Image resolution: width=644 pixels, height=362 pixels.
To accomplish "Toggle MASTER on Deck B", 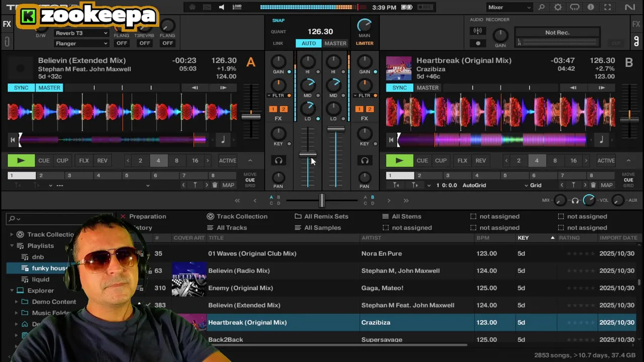I will [x=428, y=87].
